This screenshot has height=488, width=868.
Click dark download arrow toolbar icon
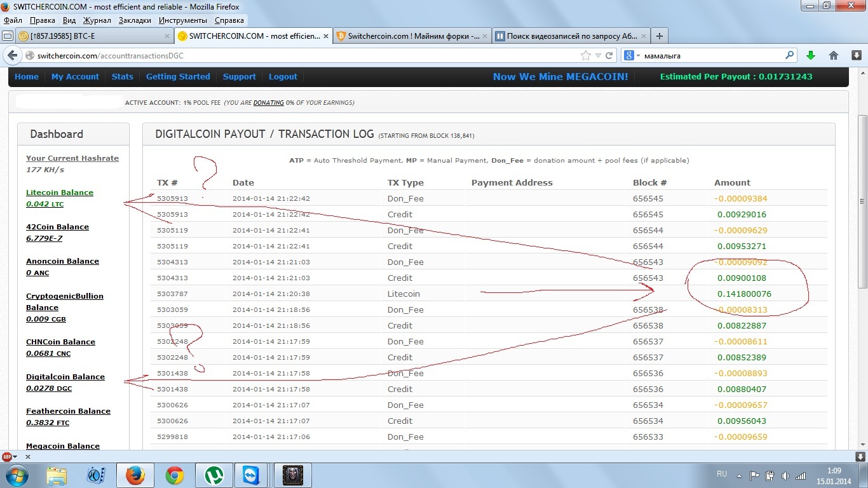point(857,55)
